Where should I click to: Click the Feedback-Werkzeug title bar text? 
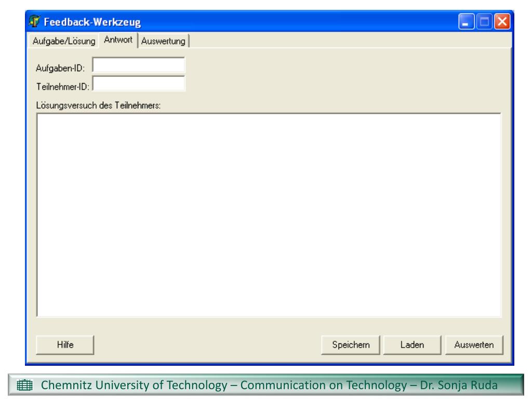[92, 23]
